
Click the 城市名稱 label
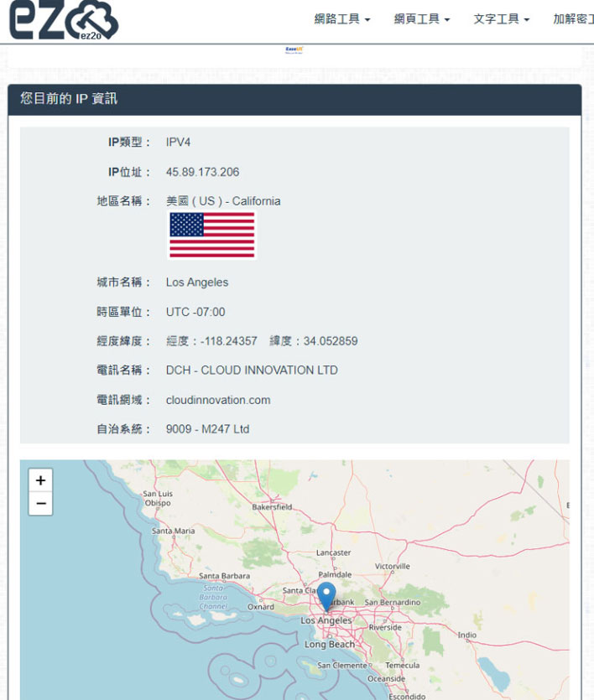(x=123, y=283)
